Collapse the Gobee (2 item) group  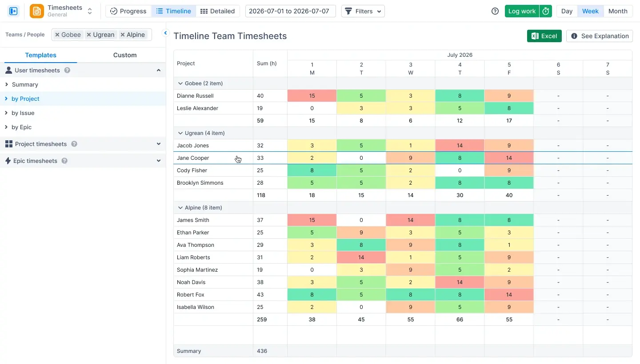pos(180,83)
